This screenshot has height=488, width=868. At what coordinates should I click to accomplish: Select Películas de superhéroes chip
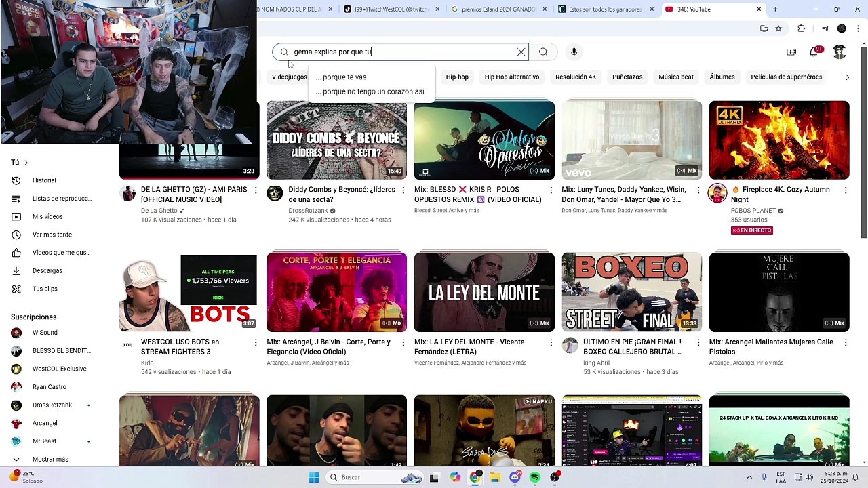(x=787, y=77)
